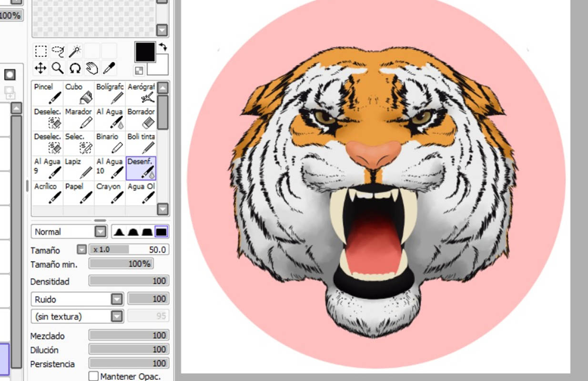Choose the Borrador eraser brush
Viewport: 588px width, 381px height.
coord(141,118)
